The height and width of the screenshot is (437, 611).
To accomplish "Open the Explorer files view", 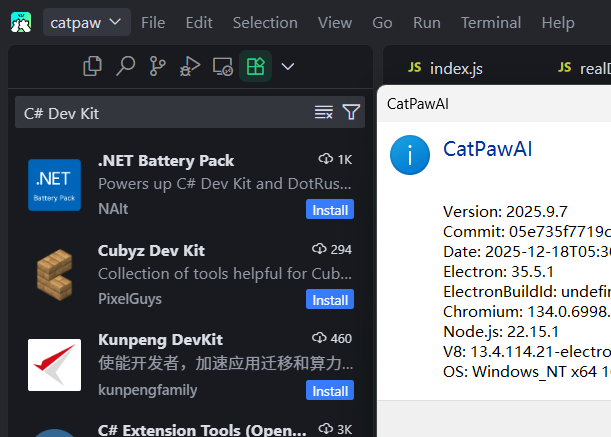I will click(x=93, y=67).
